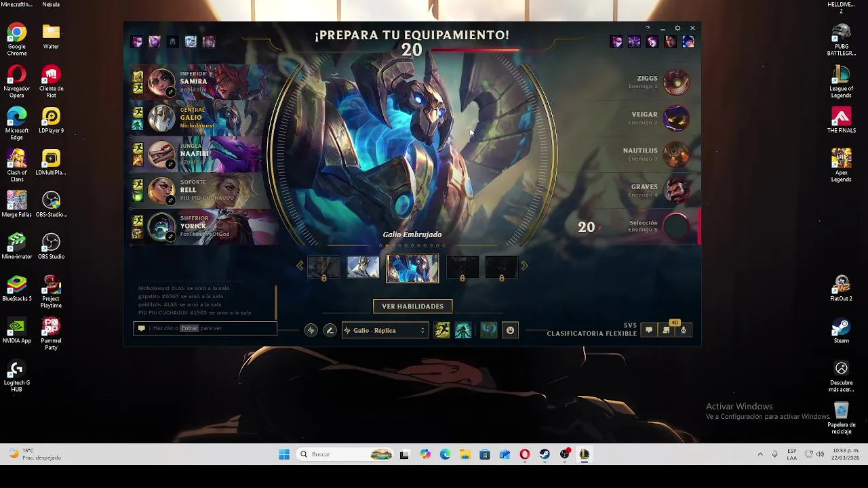
Task: Click the enemy Ziggs portrait
Action: coord(676,83)
